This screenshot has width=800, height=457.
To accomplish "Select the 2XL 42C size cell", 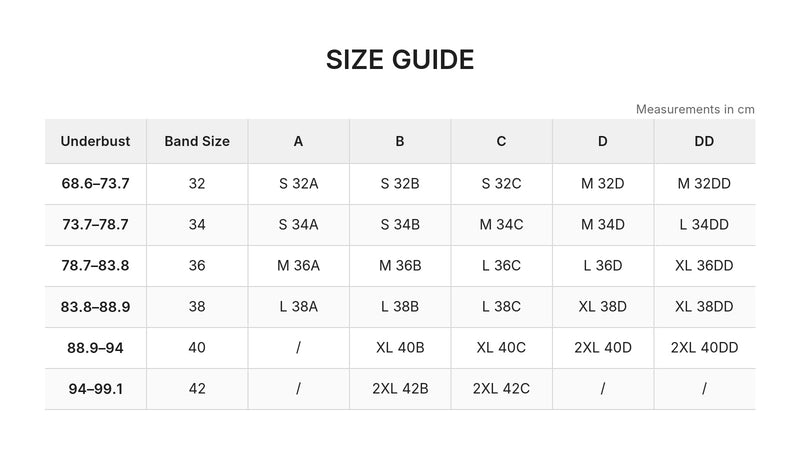I will [x=501, y=389].
